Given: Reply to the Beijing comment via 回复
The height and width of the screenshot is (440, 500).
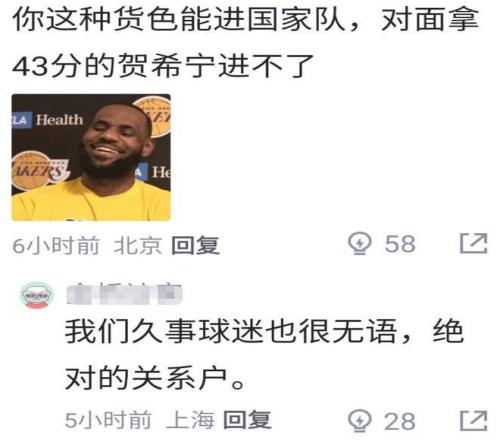Looking at the screenshot, I should coord(195,245).
